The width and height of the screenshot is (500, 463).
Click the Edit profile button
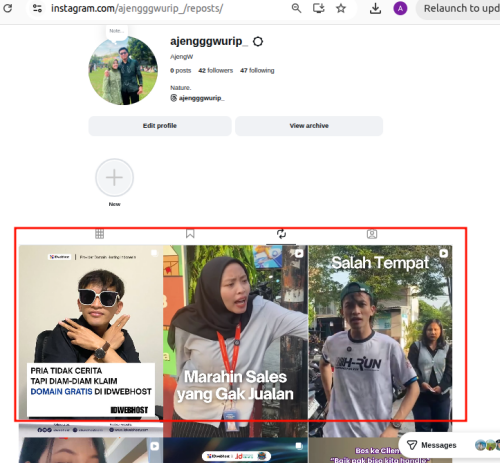coord(160,126)
